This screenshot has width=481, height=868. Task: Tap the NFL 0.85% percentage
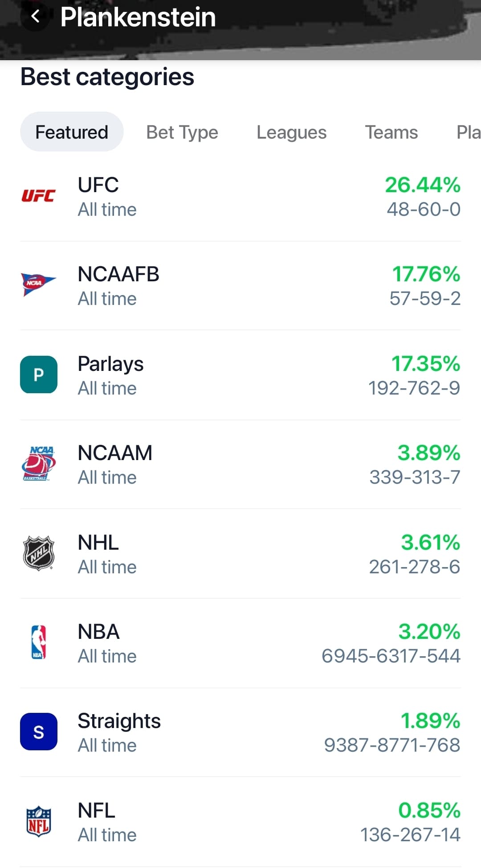pyautogui.click(x=429, y=810)
